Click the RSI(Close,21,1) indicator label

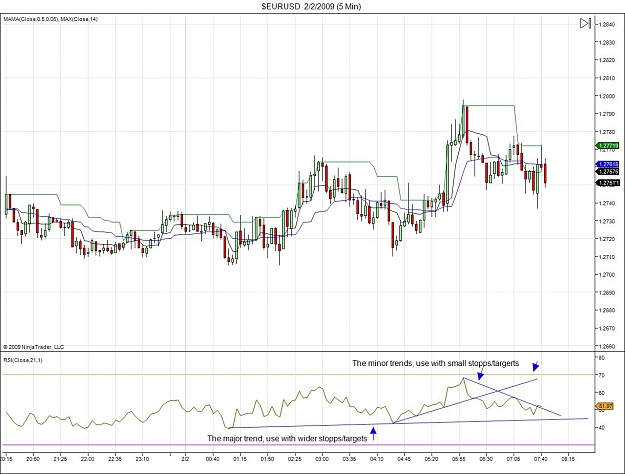[x=23, y=360]
